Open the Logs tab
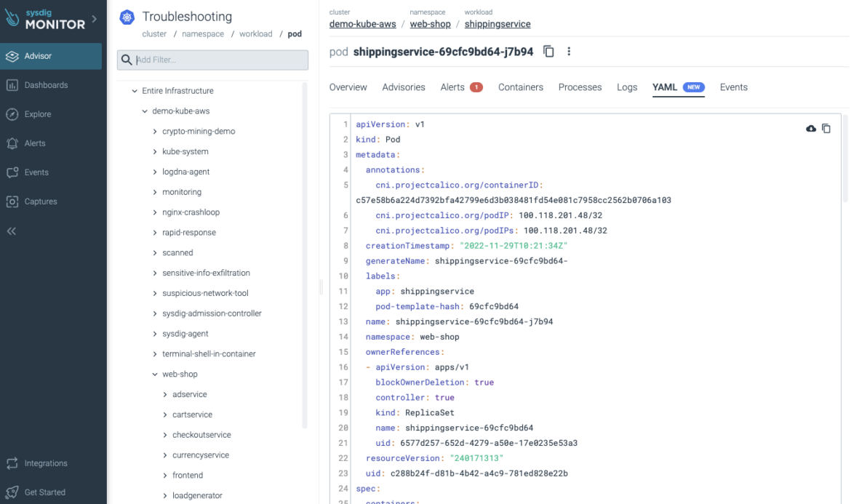Viewport: 851px width, 504px height. [626, 87]
